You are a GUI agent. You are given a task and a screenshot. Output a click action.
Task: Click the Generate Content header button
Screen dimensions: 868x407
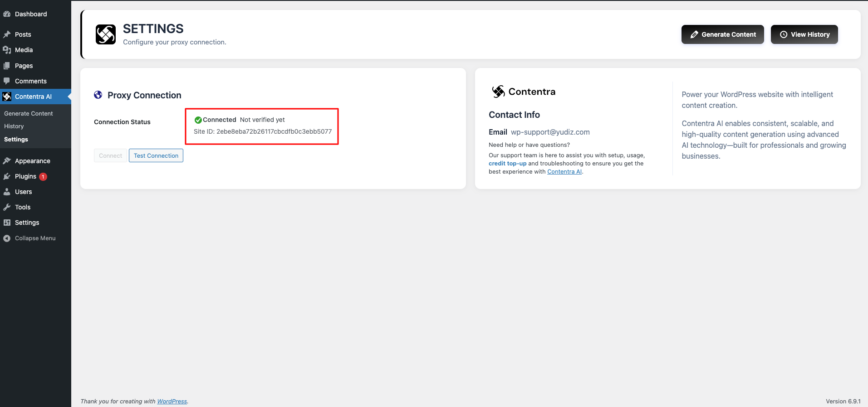[723, 34]
